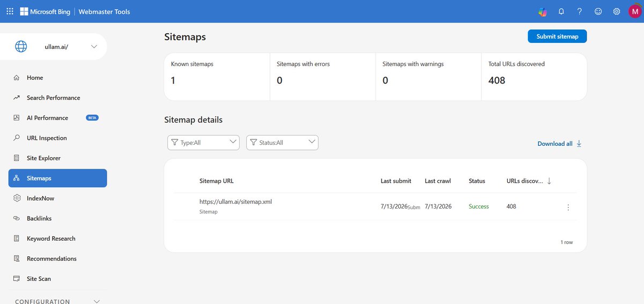This screenshot has width=644, height=304.
Task: Click the Last crawl date 7/13/2026
Action: [438, 206]
